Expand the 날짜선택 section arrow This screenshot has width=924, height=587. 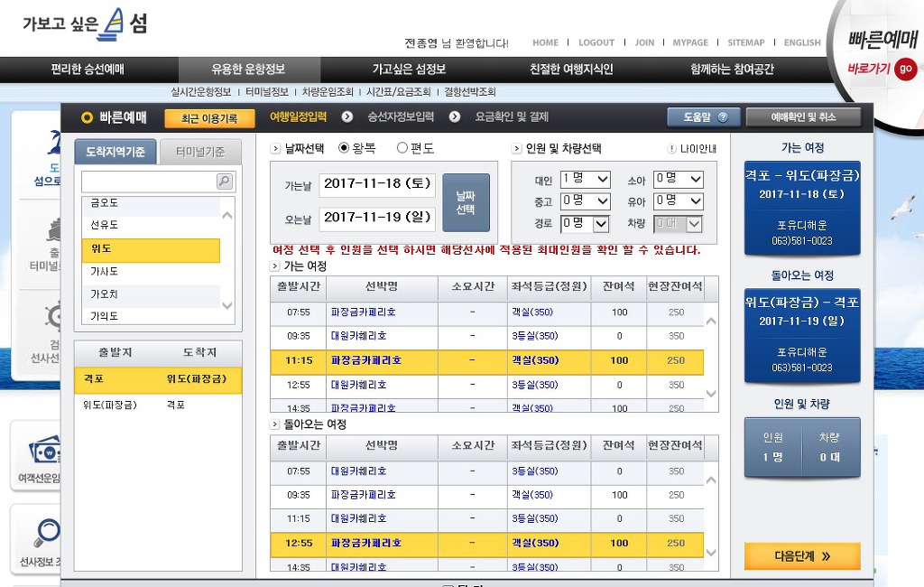(x=275, y=149)
